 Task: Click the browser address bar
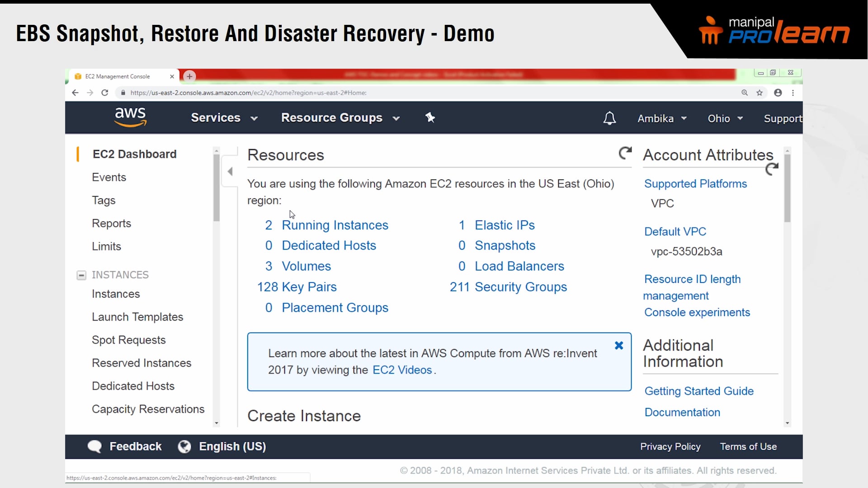pos(316,93)
